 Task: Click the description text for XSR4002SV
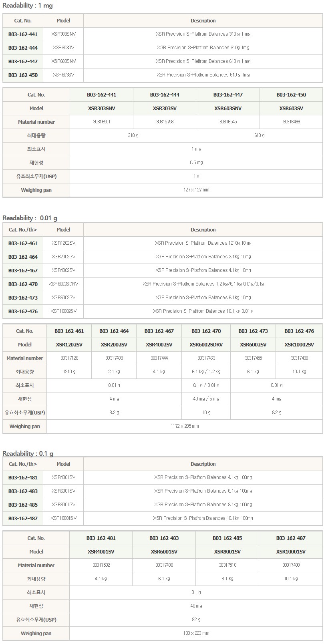203,270
